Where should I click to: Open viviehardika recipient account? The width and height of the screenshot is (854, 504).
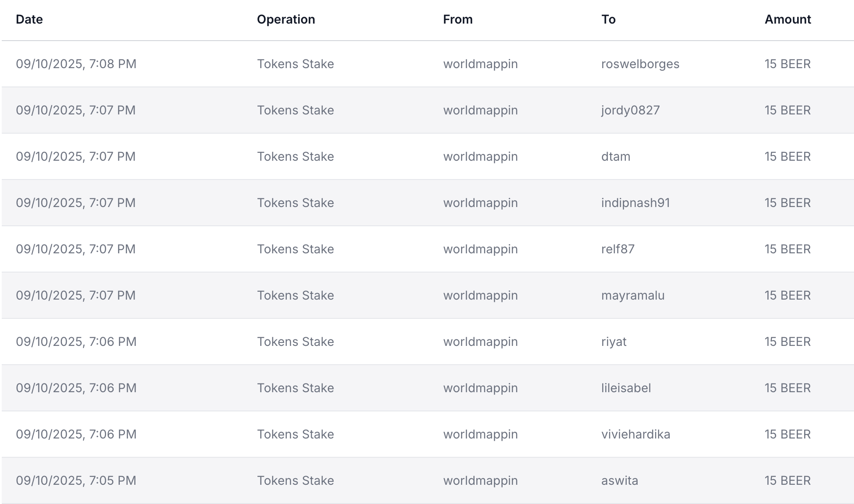point(636,434)
